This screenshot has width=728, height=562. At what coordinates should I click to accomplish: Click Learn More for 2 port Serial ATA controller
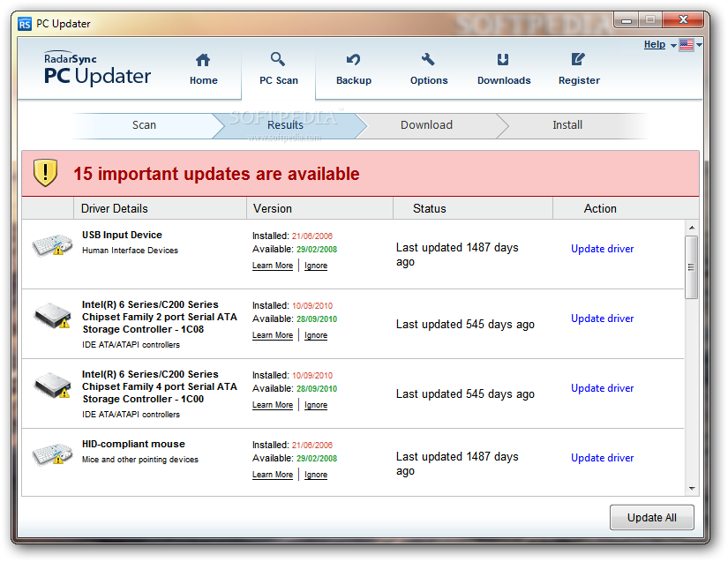[273, 335]
